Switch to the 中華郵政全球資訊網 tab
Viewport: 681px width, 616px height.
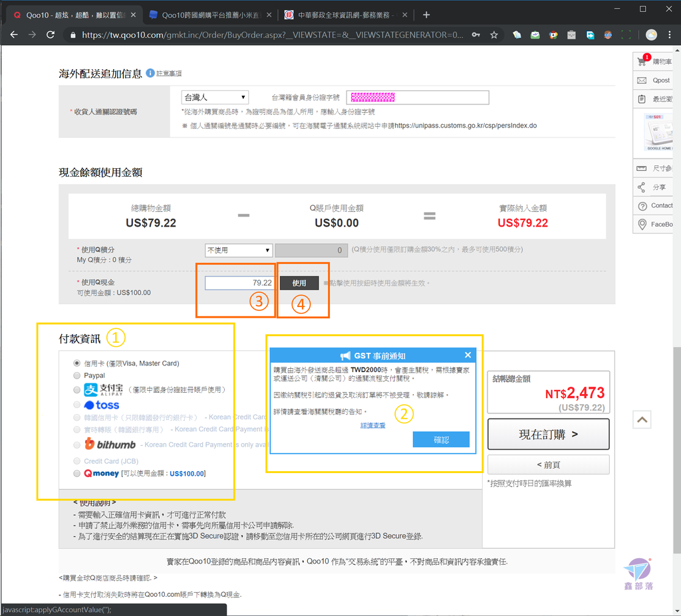(346, 15)
